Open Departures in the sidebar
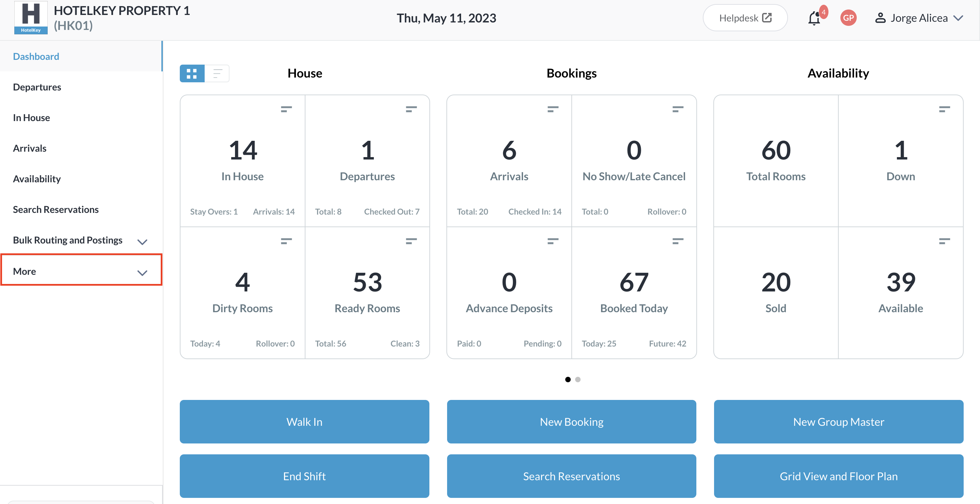 (x=37, y=87)
